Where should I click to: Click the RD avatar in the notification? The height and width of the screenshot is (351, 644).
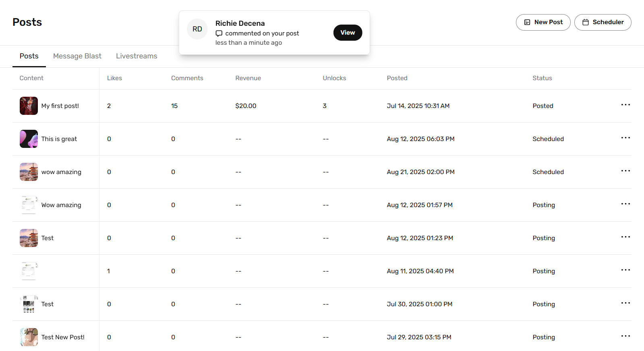point(197,29)
